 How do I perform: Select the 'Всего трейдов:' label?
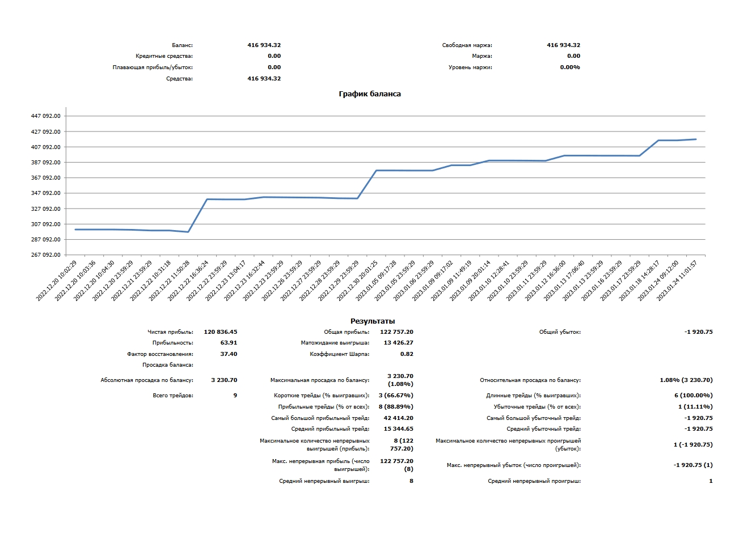pyautogui.click(x=173, y=396)
